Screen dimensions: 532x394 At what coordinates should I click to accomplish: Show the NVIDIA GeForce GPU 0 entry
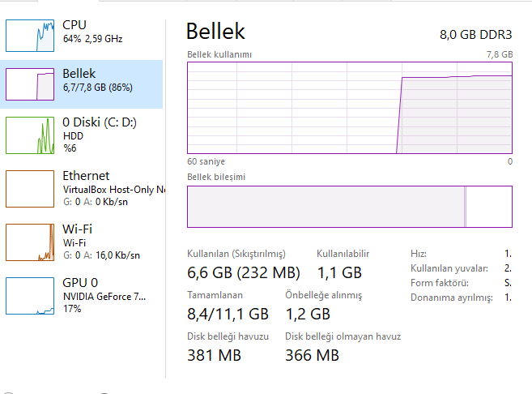tap(104, 295)
